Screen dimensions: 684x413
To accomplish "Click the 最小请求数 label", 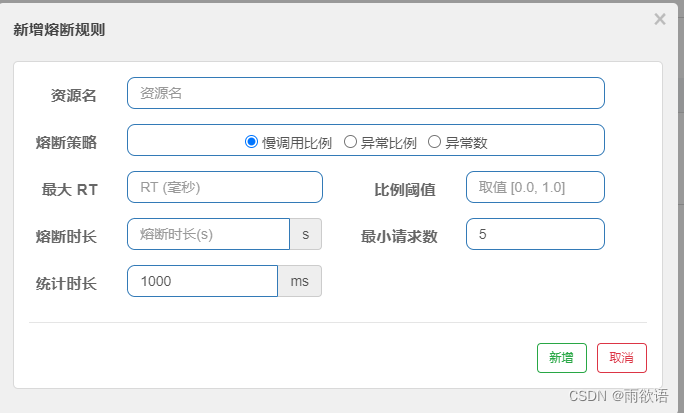I will [399, 236].
